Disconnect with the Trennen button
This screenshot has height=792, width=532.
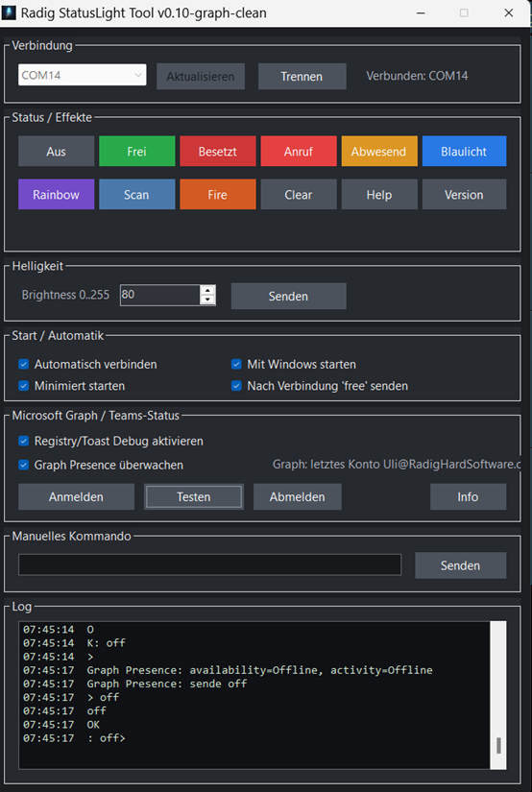tap(302, 76)
